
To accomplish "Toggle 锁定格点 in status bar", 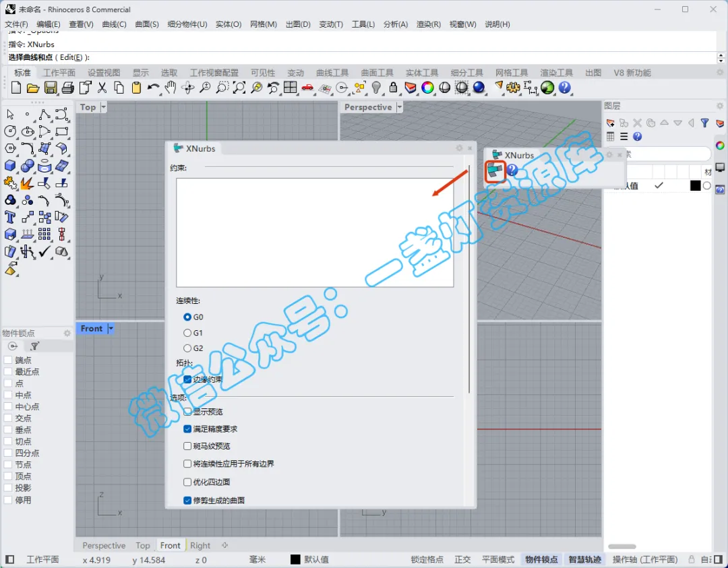I will point(427,560).
